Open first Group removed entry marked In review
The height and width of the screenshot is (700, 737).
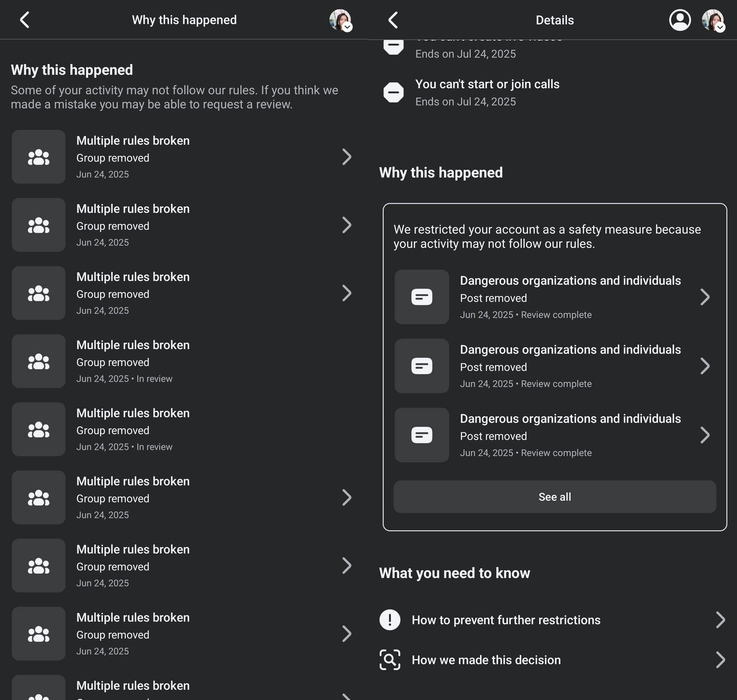pos(182,361)
